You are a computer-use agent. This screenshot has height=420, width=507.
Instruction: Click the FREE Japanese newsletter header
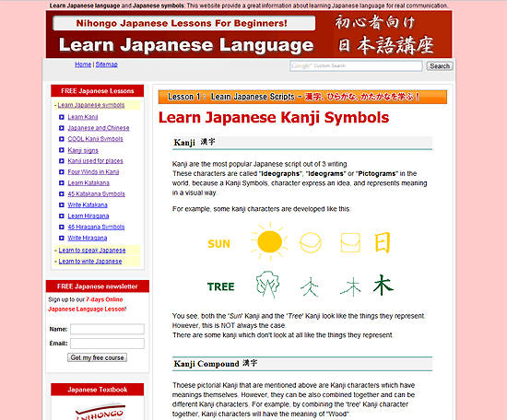point(98,286)
